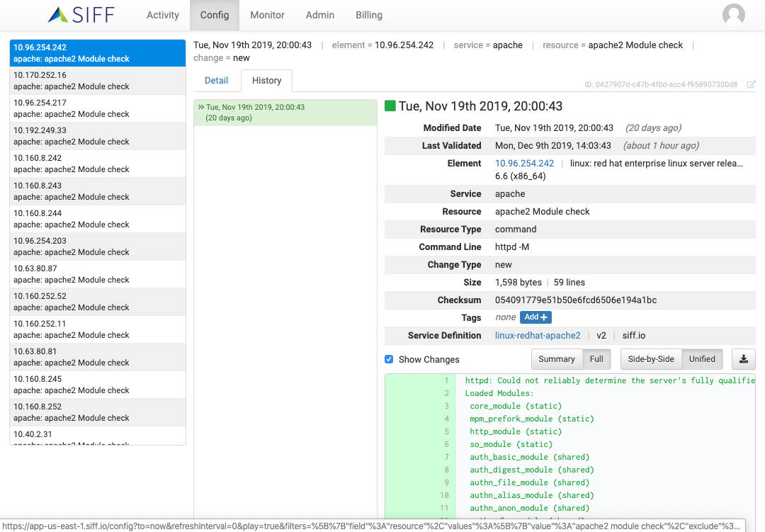Viewport: 765px width, 532px height.
Task: Click the service definition version v2
Action: click(x=601, y=335)
